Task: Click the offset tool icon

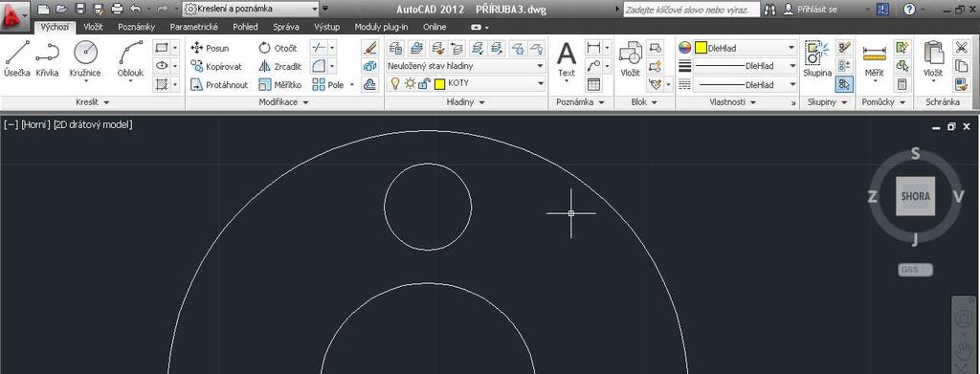Action: pyautogui.click(x=370, y=83)
